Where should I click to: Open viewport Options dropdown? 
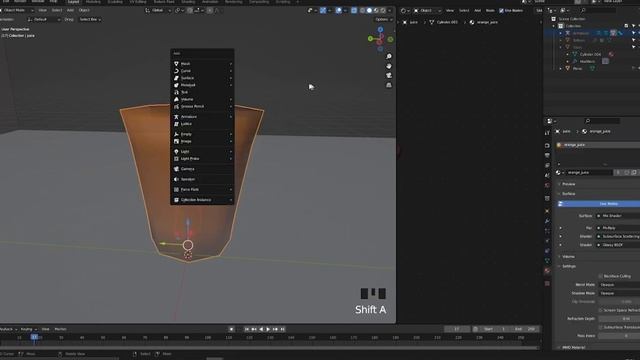[x=383, y=20]
